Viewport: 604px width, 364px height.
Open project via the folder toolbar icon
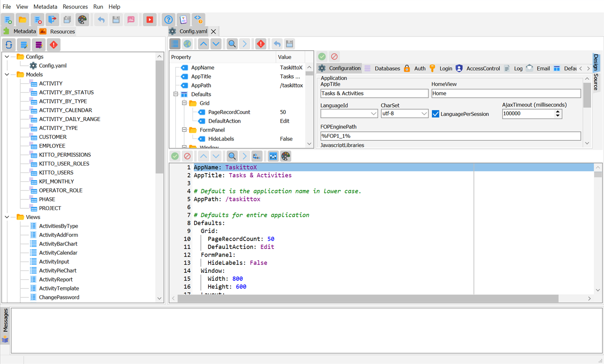[22, 20]
